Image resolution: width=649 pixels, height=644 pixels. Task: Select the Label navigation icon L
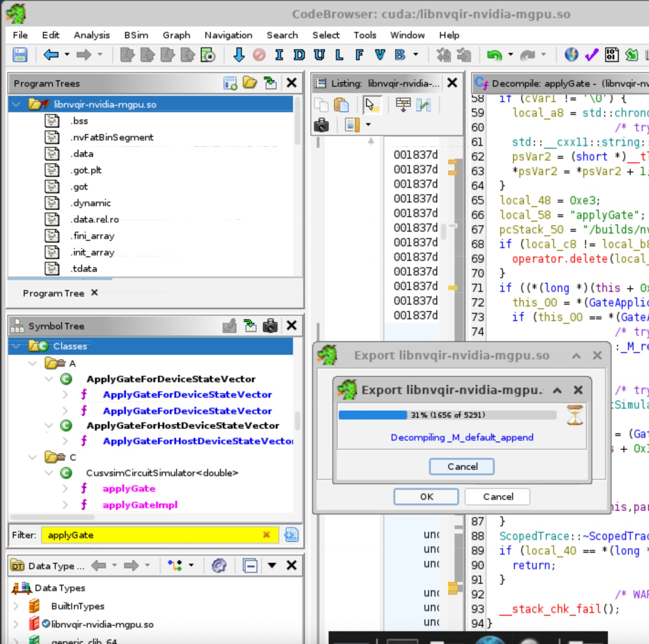click(x=339, y=55)
